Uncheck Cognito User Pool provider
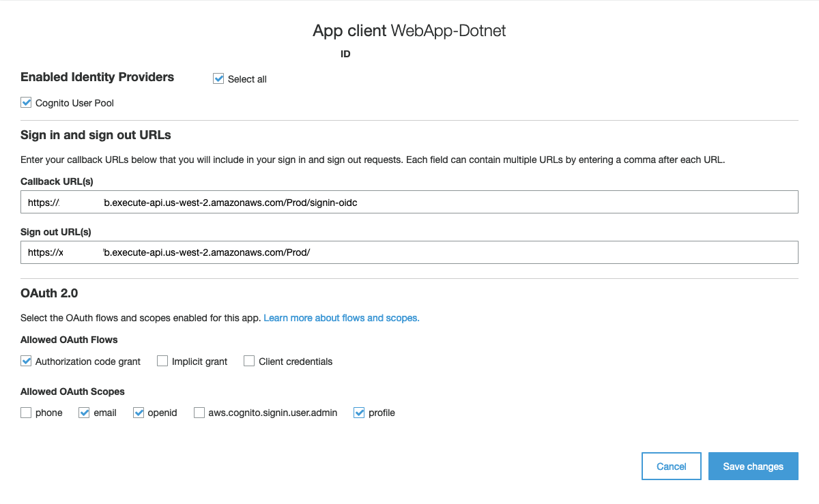 click(26, 103)
